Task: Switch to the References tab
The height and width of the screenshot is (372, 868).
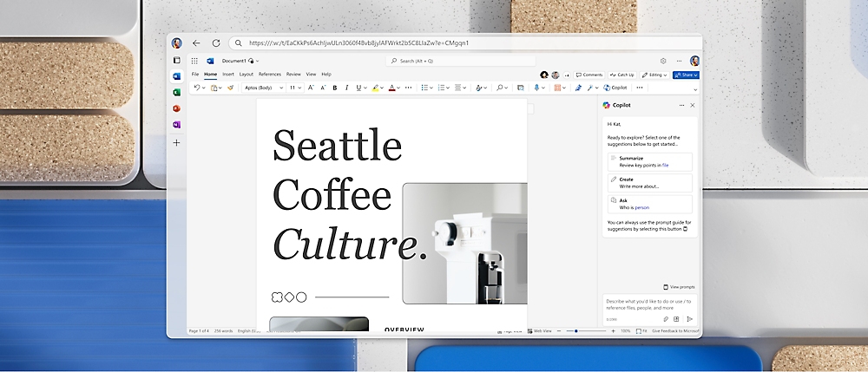Action: [x=269, y=75]
